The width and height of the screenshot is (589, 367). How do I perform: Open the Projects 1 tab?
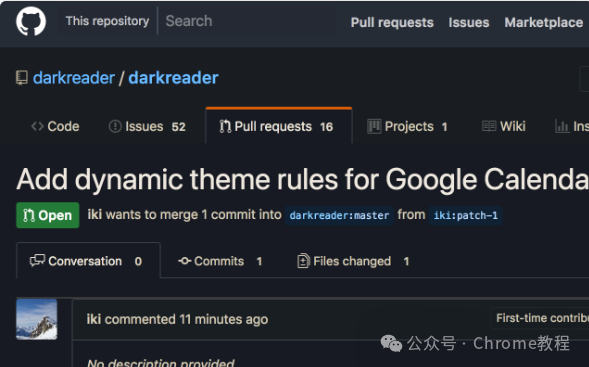pos(407,127)
